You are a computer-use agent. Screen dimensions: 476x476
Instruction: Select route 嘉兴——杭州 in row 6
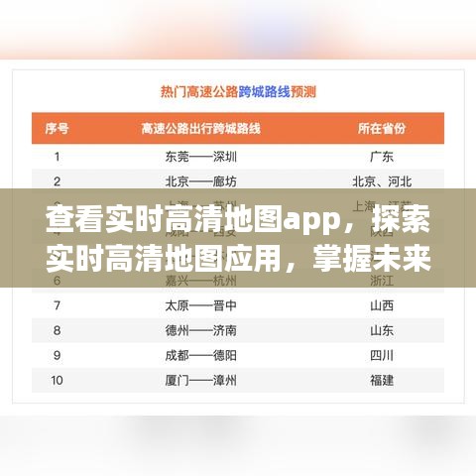(x=201, y=281)
